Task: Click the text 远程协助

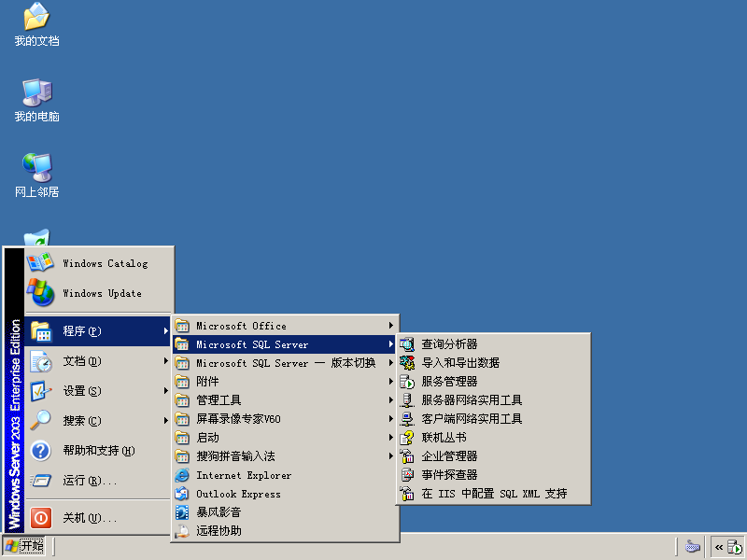Action: tap(218, 531)
